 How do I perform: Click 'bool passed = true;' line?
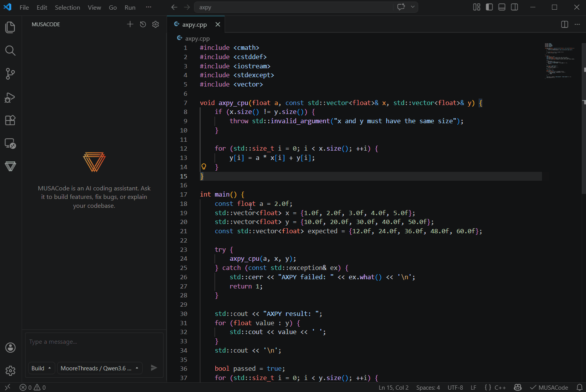click(x=250, y=368)
